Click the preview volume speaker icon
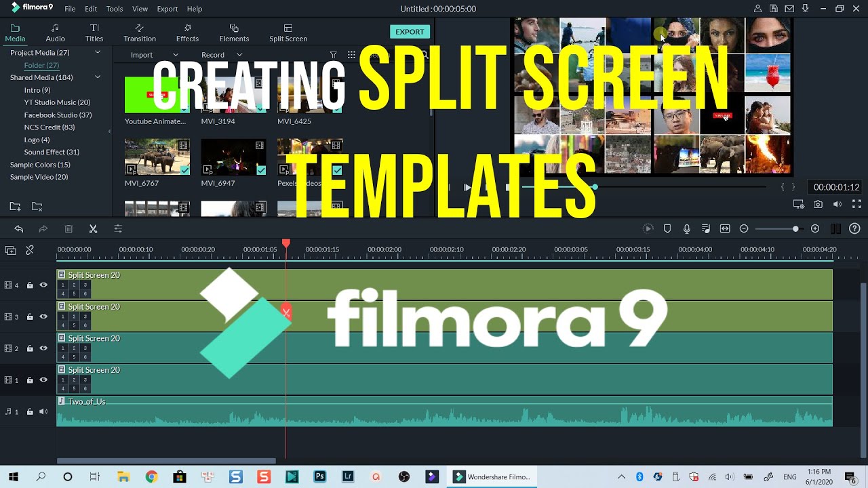The image size is (868, 488). tap(837, 204)
